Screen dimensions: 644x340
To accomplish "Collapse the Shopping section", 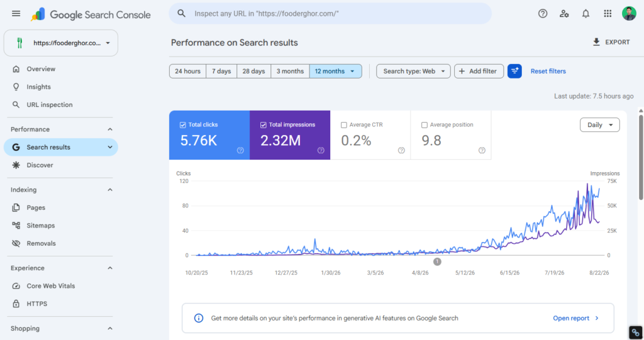I will [x=110, y=329].
